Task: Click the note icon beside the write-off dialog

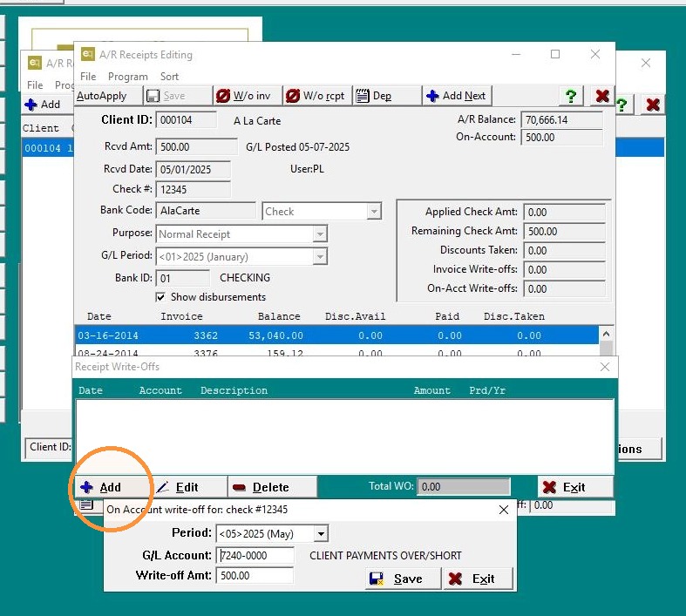Action: point(86,504)
